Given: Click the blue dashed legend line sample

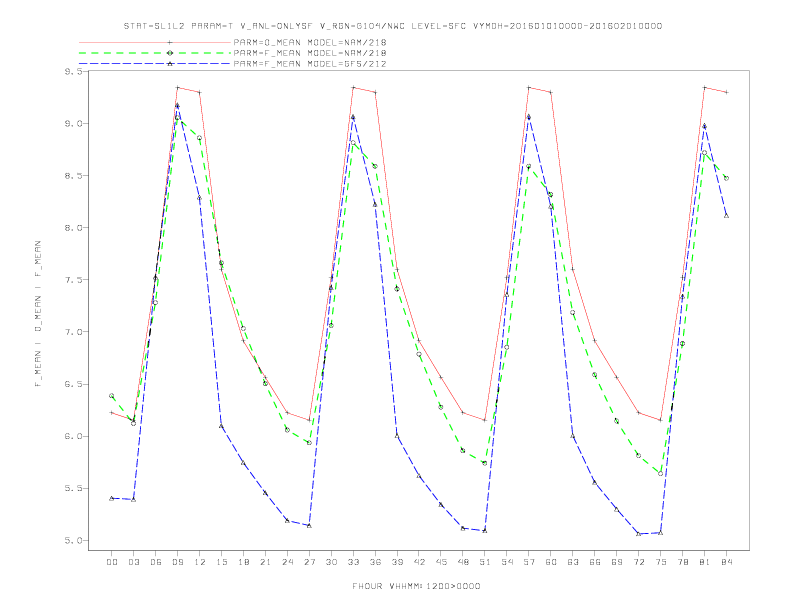Looking at the screenshot, I should click(x=155, y=64).
